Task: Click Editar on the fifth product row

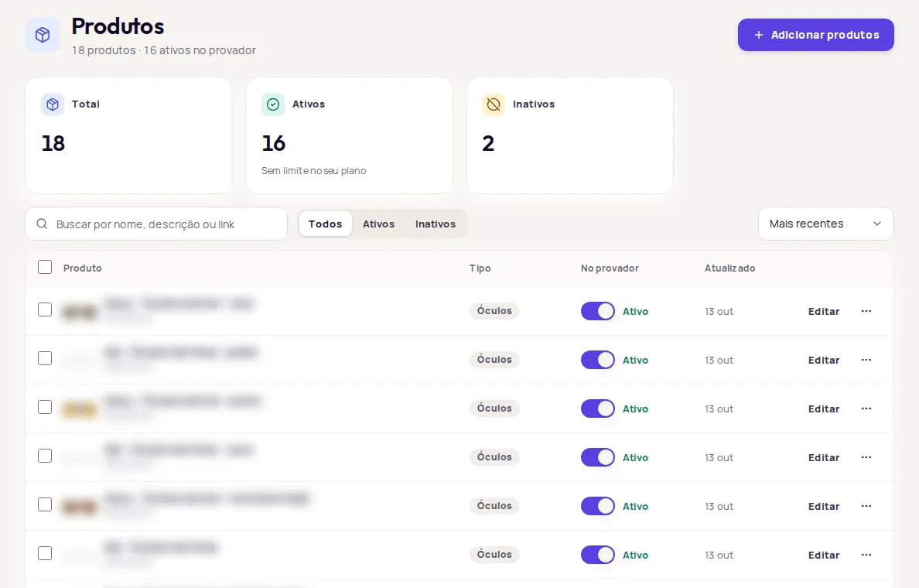Action: tap(824, 506)
